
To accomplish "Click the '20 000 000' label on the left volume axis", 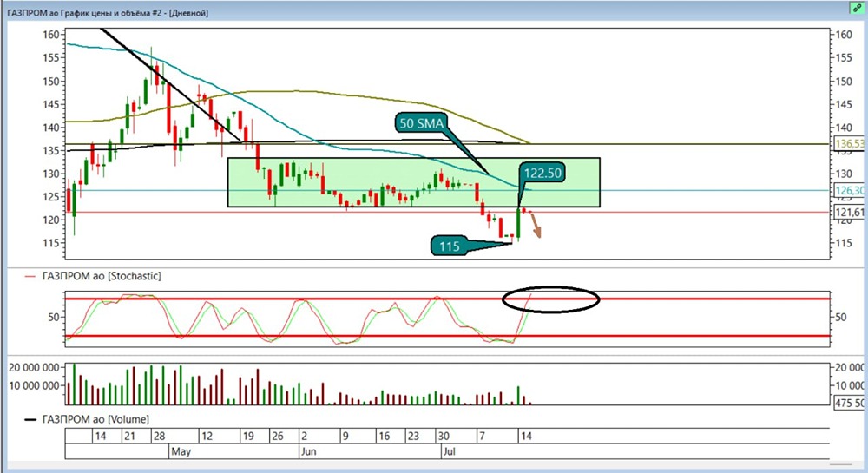I will [34, 368].
